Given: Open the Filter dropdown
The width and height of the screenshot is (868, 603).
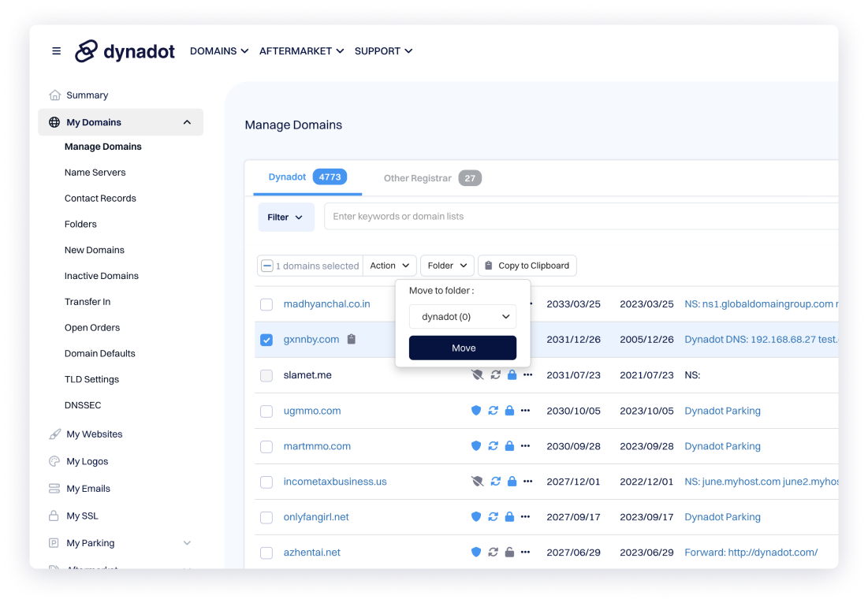Looking at the screenshot, I should click(285, 218).
